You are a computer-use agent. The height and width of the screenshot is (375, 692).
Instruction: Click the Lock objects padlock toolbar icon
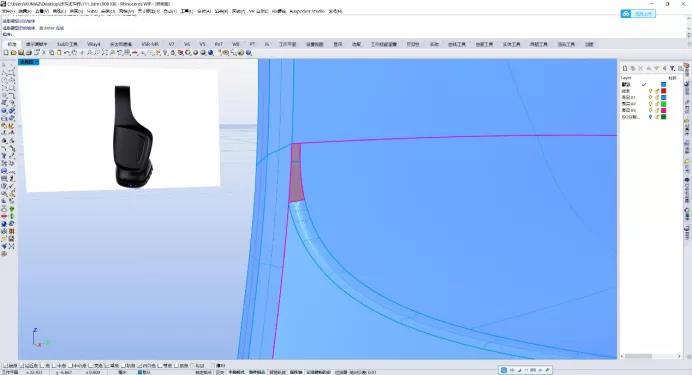172,52
